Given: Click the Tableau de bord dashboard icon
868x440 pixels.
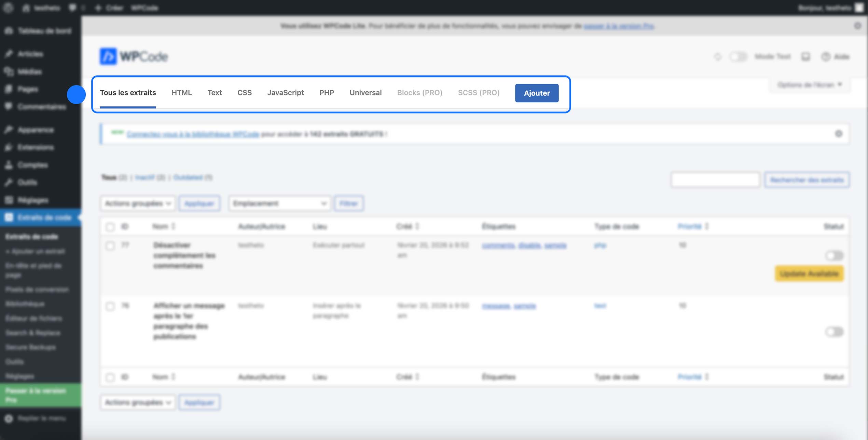Looking at the screenshot, I should (9, 31).
